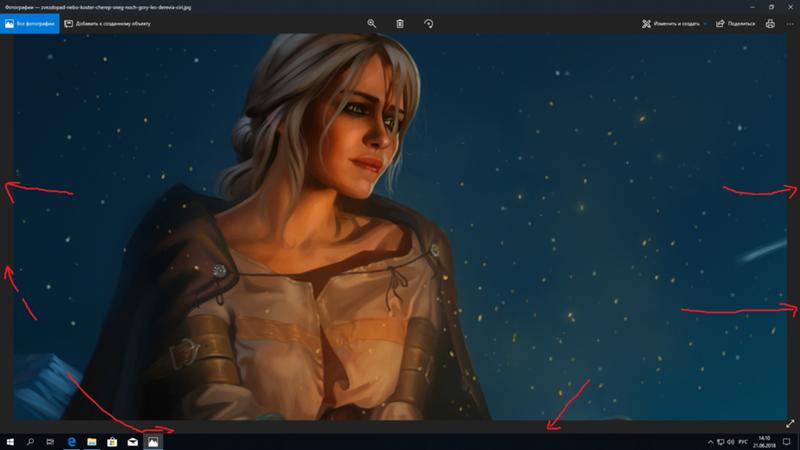Open Microsoft Store from the taskbar
Image resolution: width=800 pixels, height=450 pixels.
112,442
